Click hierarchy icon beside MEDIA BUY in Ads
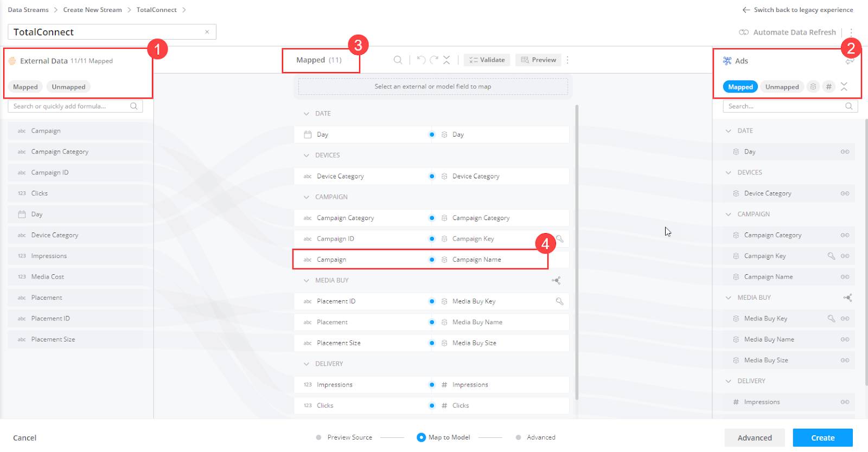 [x=847, y=298]
